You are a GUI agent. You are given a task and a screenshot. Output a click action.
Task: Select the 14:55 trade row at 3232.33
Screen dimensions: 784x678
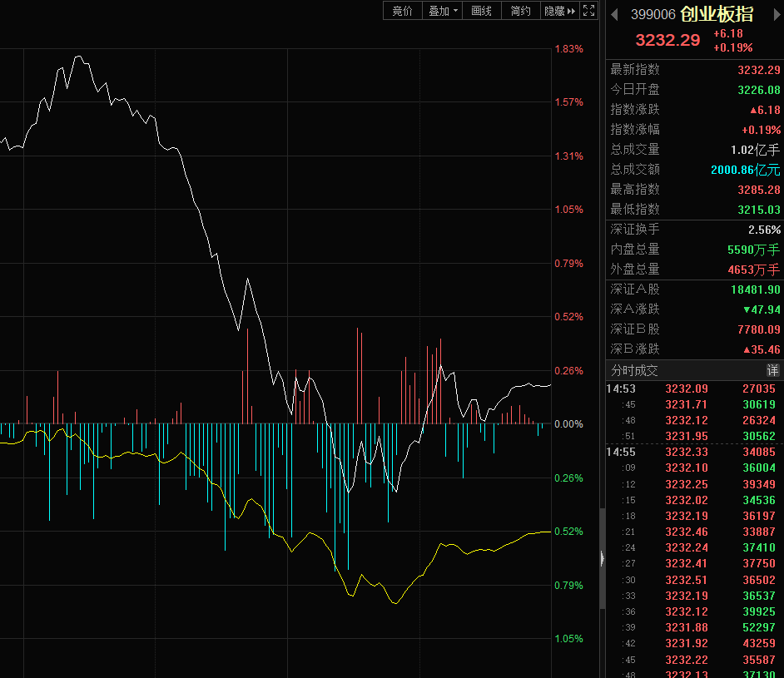click(695, 453)
